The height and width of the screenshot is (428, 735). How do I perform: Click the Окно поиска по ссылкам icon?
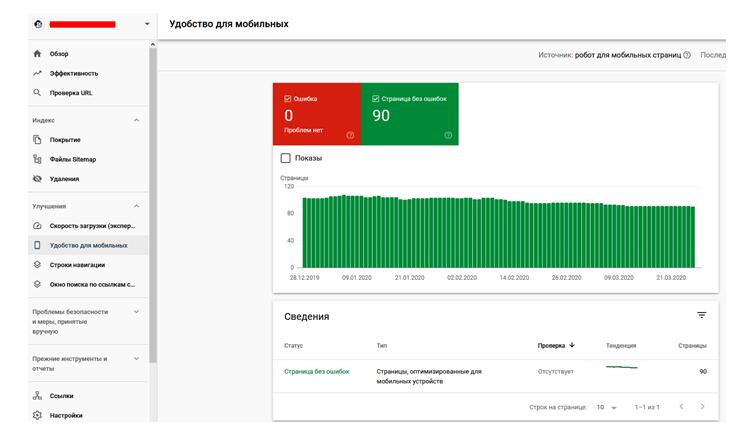(x=38, y=284)
